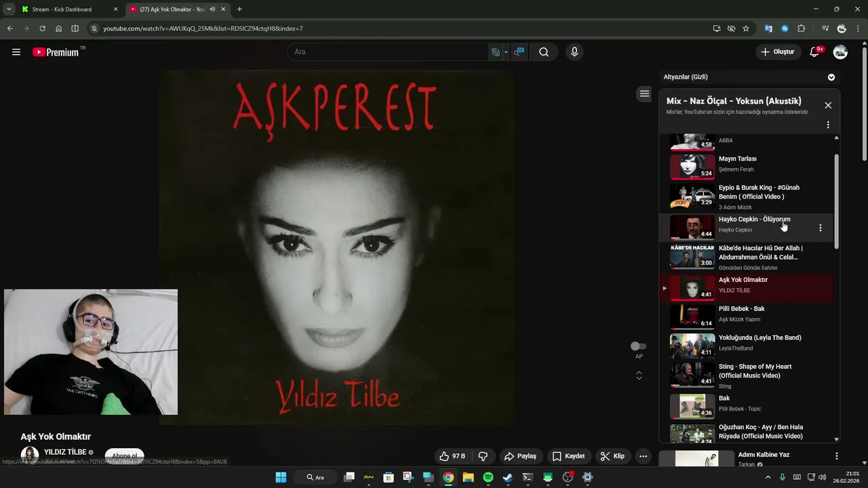Click the list icon beside the video
Image resolution: width=868 pixels, height=488 pixels.
644,94
